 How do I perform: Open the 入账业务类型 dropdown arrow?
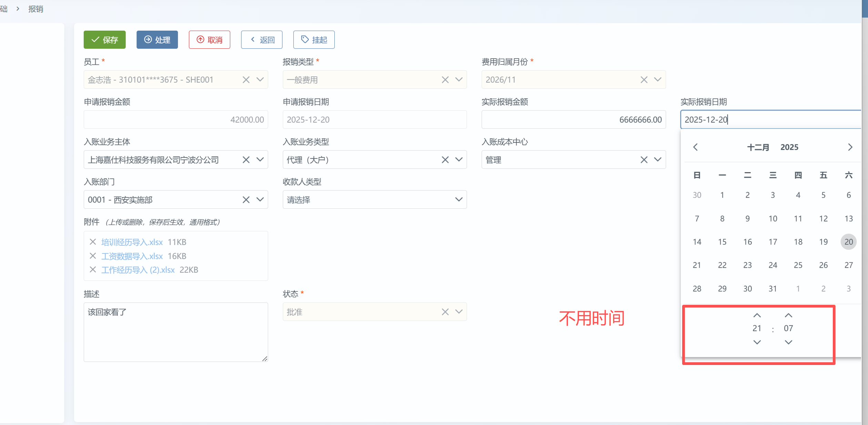click(x=458, y=160)
